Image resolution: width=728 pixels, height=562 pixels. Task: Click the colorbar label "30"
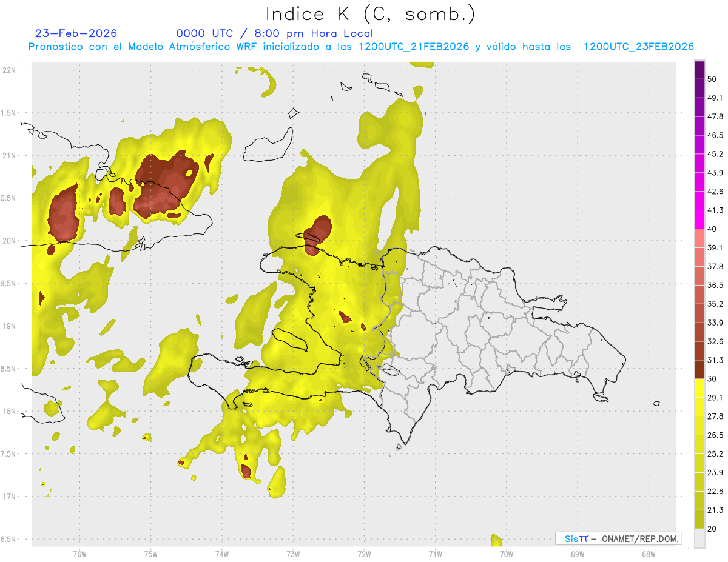point(712,379)
